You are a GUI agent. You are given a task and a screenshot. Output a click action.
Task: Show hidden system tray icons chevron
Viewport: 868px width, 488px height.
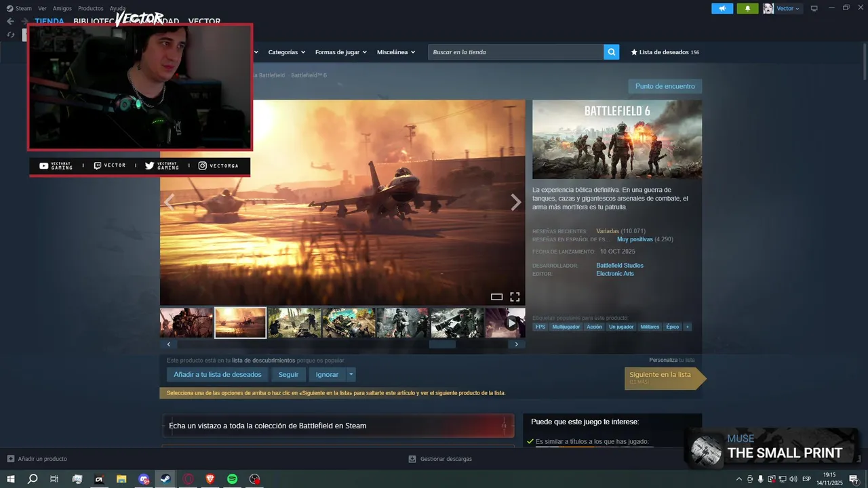point(739,479)
